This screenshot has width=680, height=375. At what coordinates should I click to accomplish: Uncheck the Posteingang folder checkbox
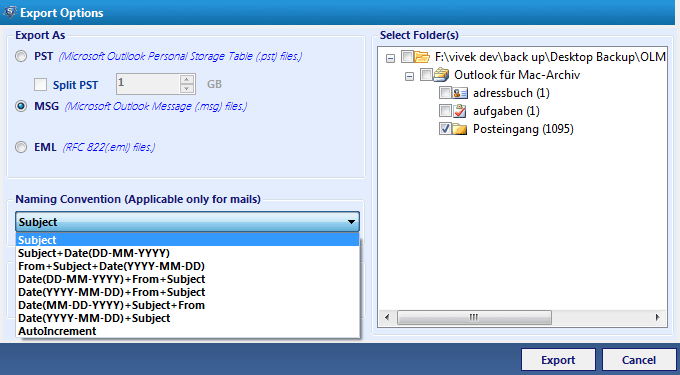[445, 129]
